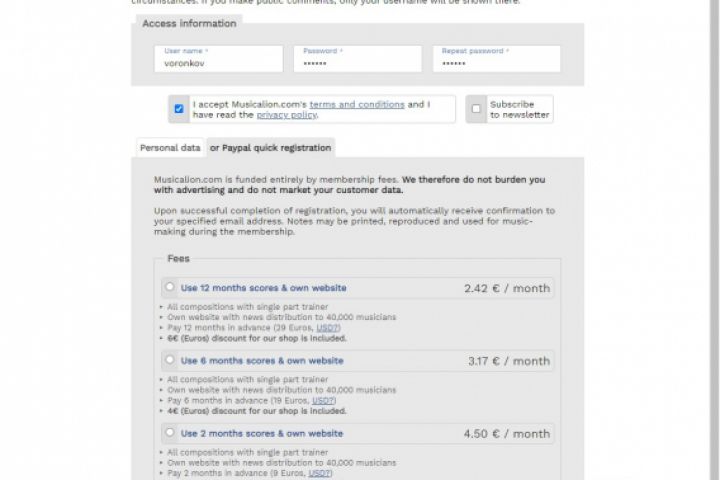720x480 pixels.
Task: Enable the Subscribe to newsletter checkbox
Action: [477, 109]
